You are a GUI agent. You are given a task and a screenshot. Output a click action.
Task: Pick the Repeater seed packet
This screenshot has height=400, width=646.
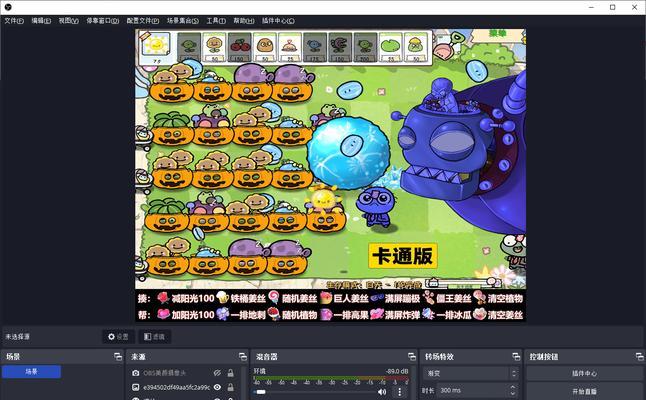tap(365, 47)
